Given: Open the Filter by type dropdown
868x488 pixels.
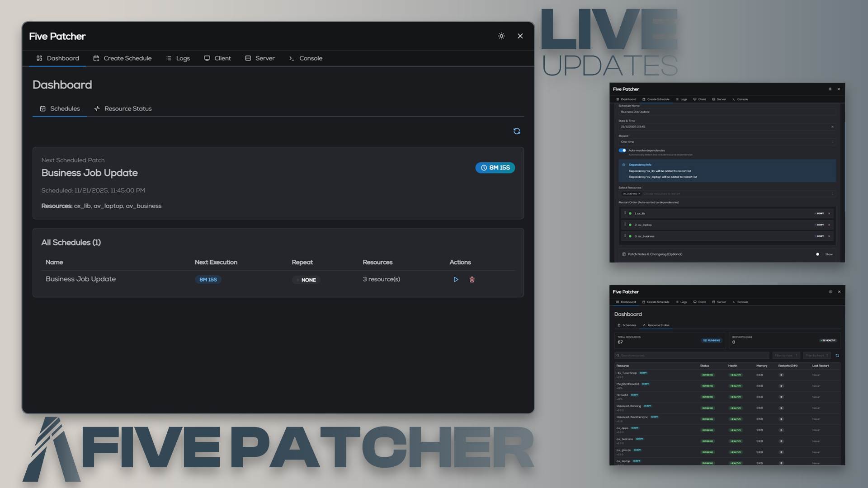Looking at the screenshot, I should point(786,355).
